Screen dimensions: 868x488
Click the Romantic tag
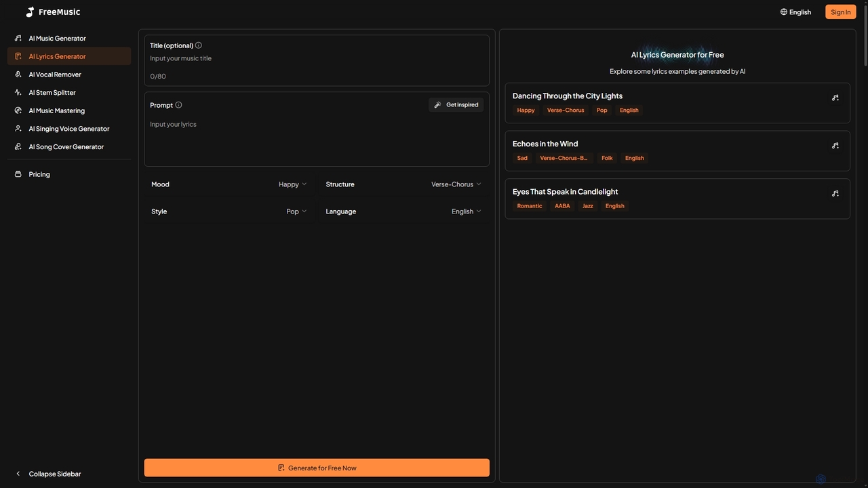point(530,206)
